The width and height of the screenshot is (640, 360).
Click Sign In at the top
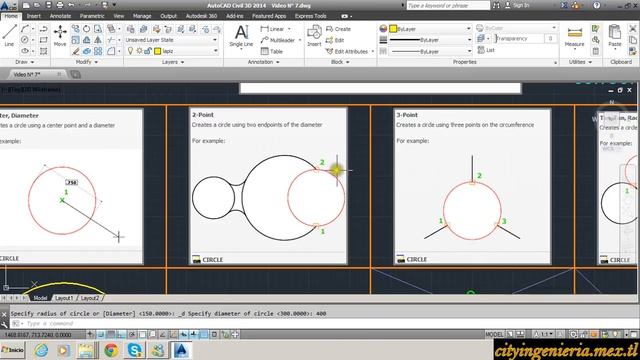pos(517,5)
